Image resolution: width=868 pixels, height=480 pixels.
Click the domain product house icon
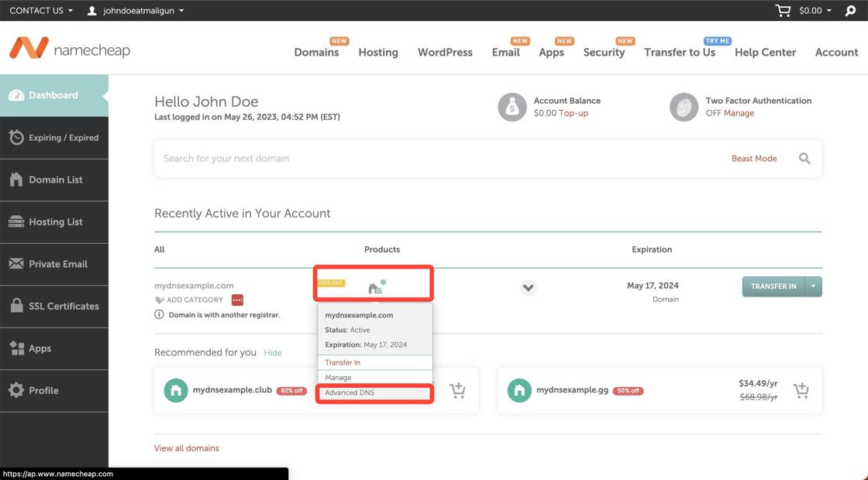tap(375, 288)
